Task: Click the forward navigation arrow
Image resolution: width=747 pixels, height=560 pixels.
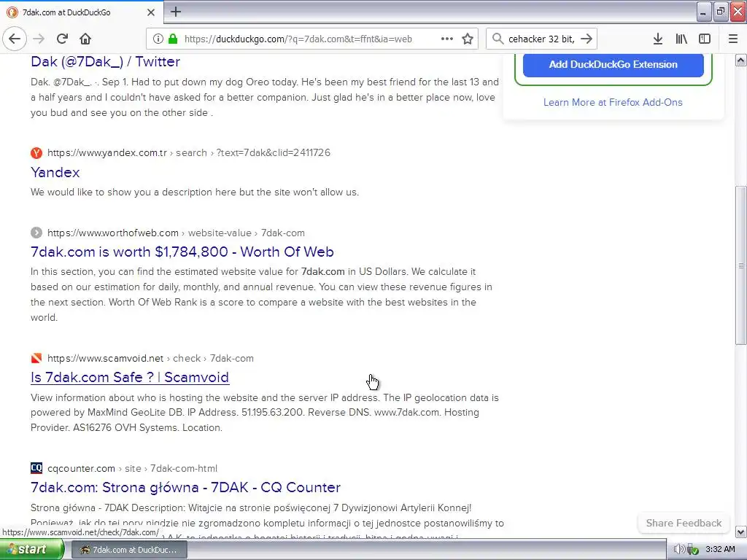Action: point(39,39)
